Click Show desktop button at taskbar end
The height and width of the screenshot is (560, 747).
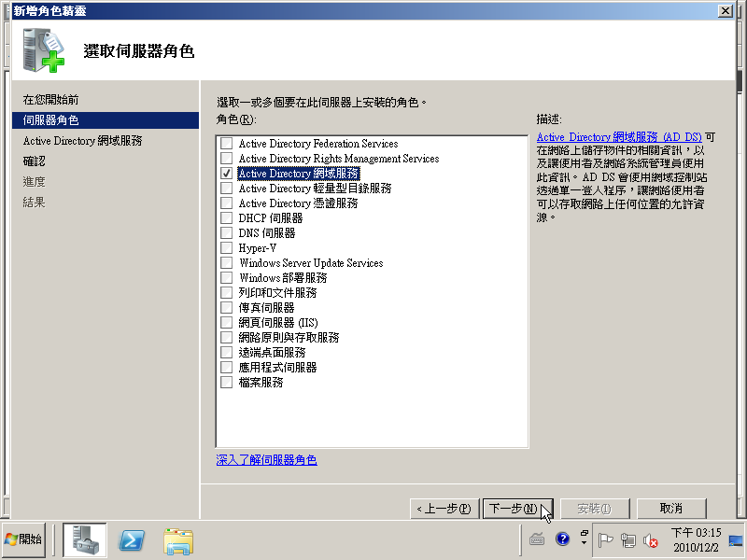pyautogui.click(x=736, y=540)
